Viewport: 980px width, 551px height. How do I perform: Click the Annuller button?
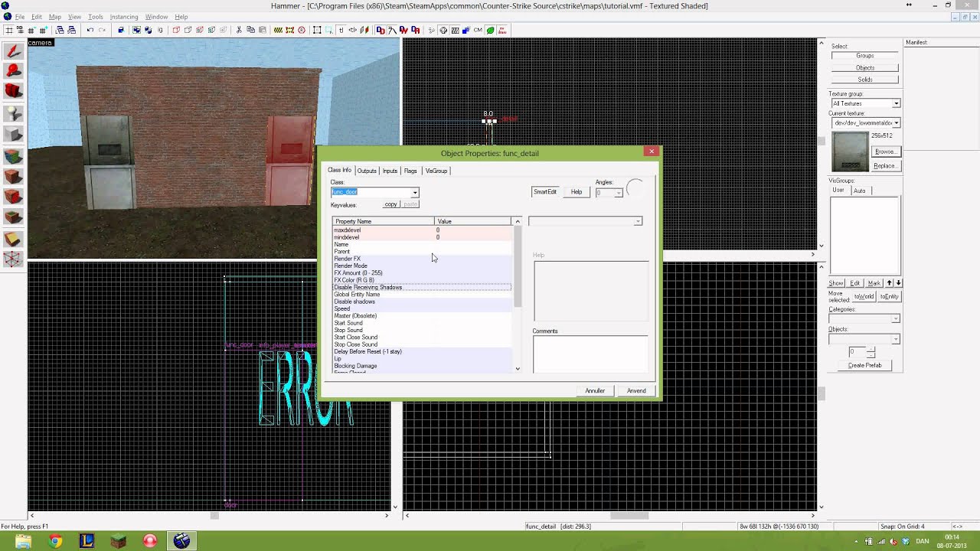595,391
